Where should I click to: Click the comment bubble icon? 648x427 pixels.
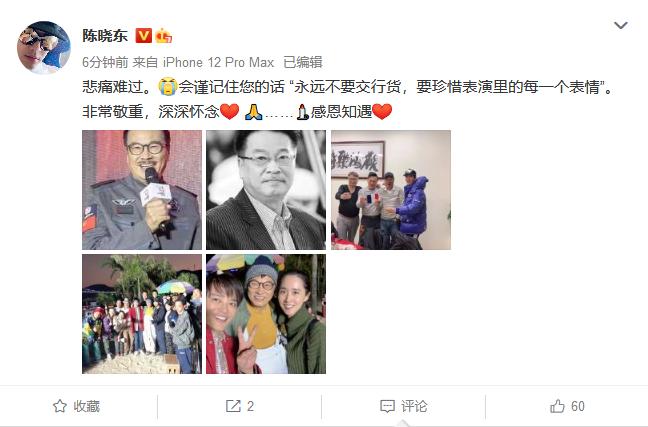387,406
